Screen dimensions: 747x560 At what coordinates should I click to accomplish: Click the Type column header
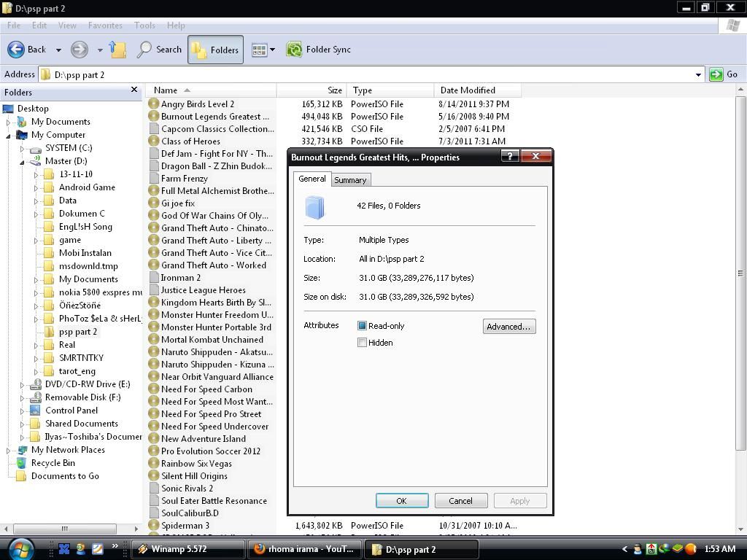click(x=391, y=90)
